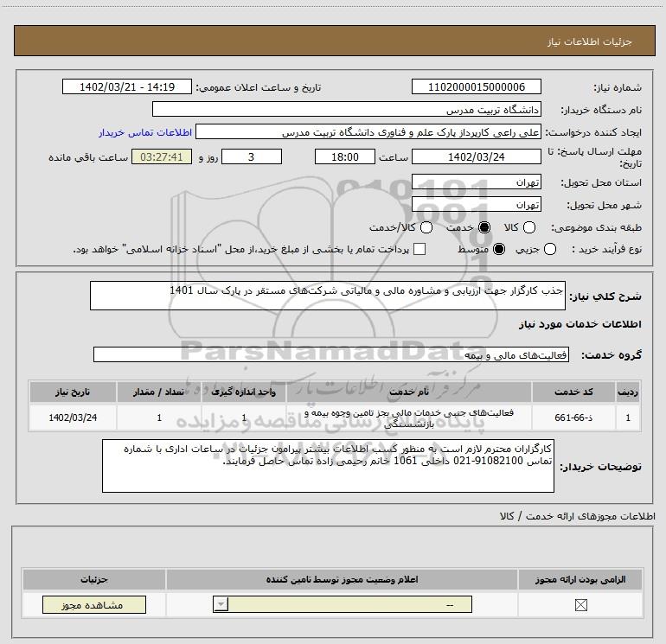Click the buyer notes text area
Screen dimensions: 666x644
coord(328,466)
